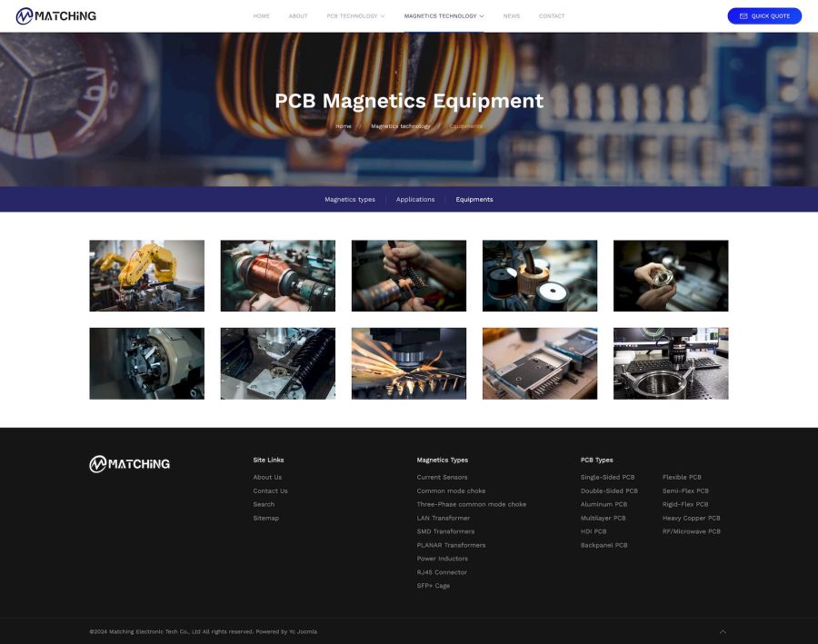
Task: Click the Matching logo in the footer
Action: click(129, 464)
